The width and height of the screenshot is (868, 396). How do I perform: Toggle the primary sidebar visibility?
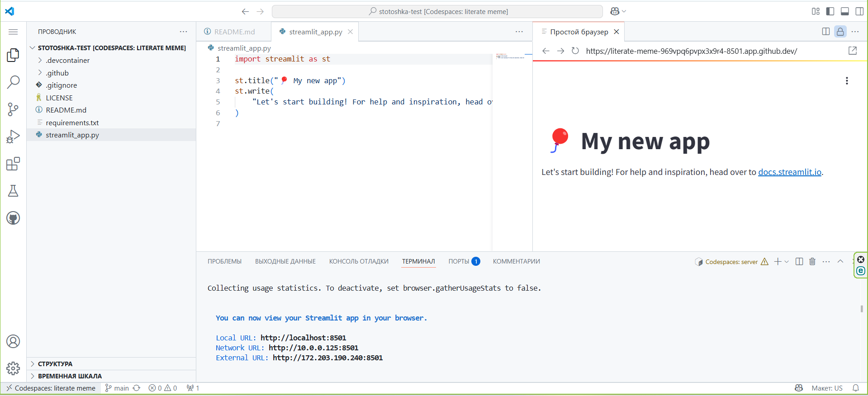pyautogui.click(x=830, y=11)
